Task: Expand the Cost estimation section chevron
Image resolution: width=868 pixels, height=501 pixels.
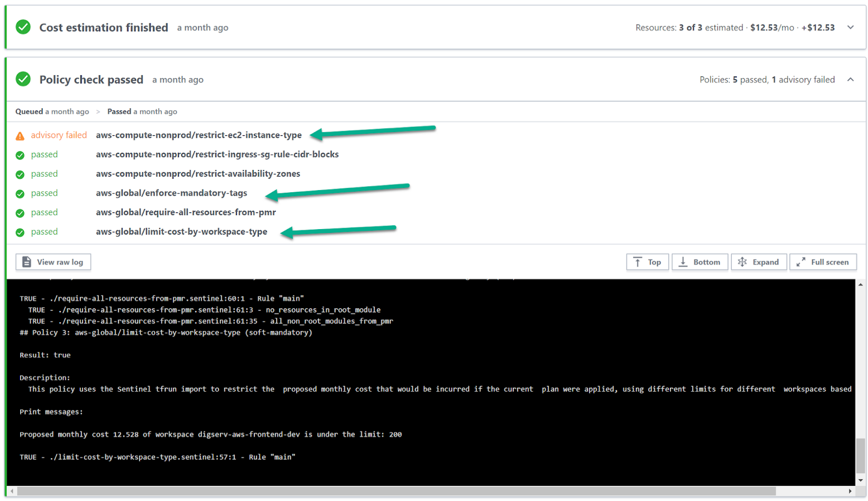Action: [850, 27]
